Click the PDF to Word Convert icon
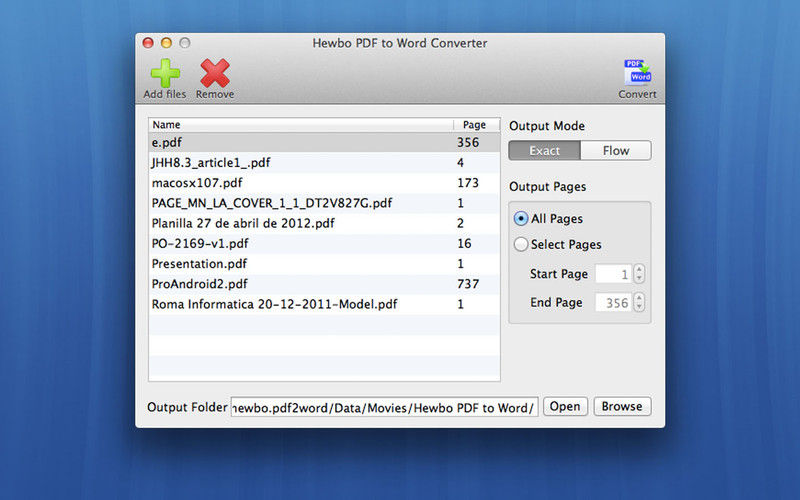 pyautogui.click(x=637, y=72)
